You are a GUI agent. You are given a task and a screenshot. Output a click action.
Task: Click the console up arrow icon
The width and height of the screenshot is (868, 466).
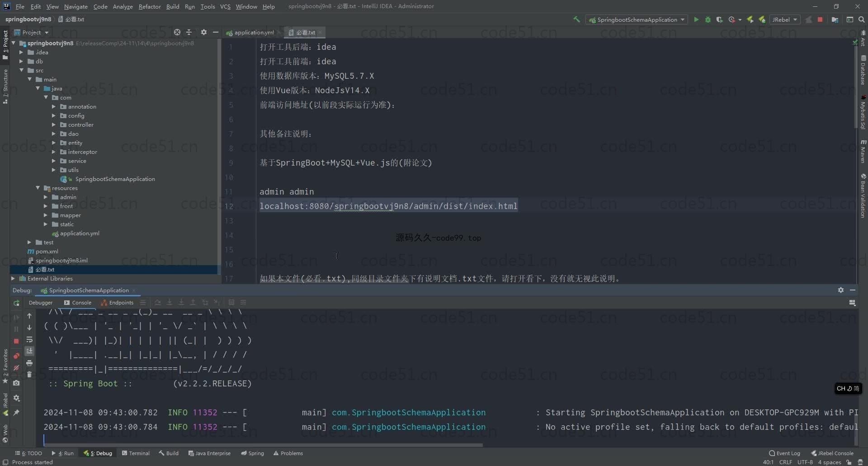click(x=29, y=316)
